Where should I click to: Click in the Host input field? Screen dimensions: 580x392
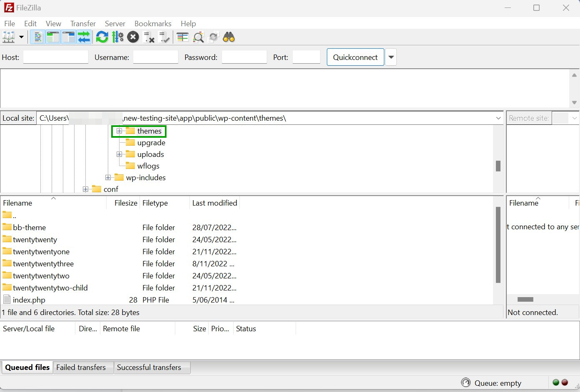[x=55, y=57]
